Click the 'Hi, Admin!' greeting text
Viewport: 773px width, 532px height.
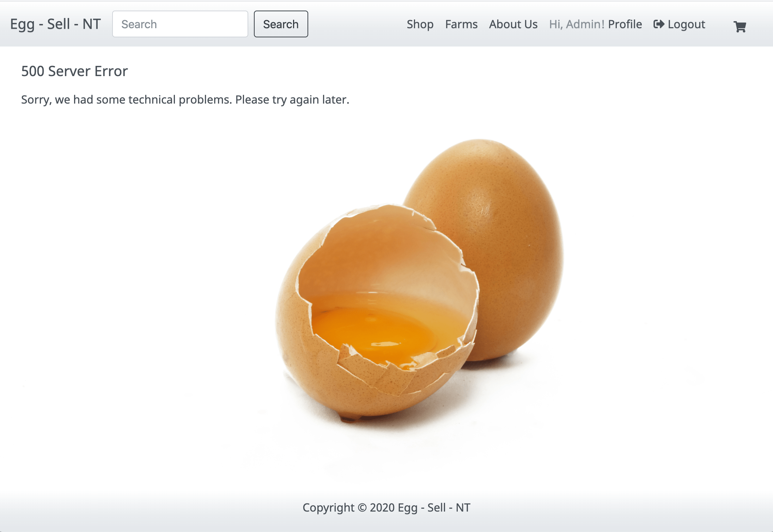577,24
